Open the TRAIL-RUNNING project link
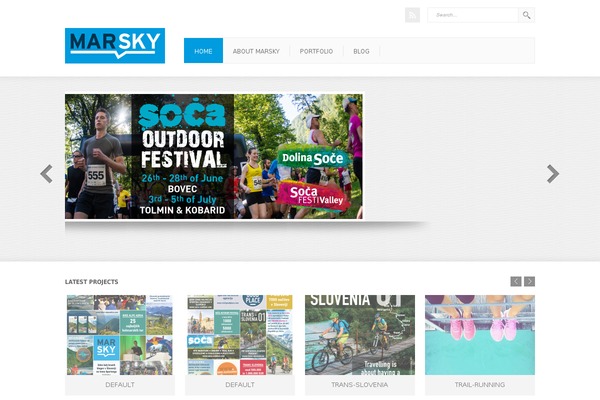The width and height of the screenshot is (600, 400). 480,385
